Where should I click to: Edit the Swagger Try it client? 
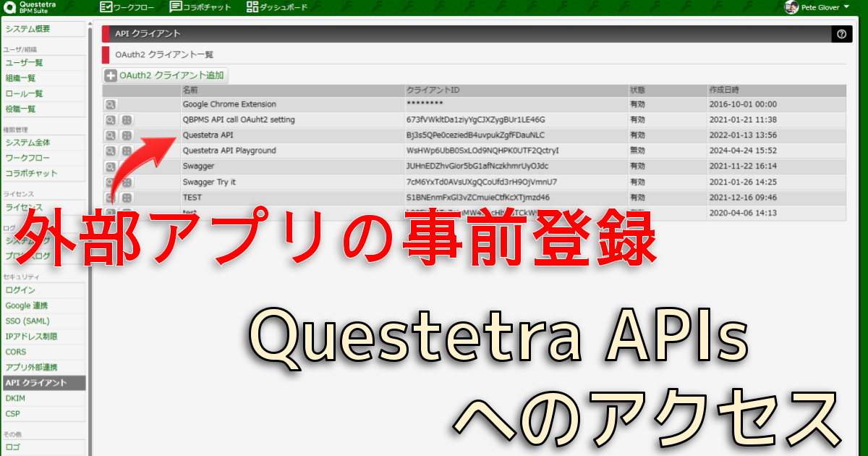click(x=127, y=182)
